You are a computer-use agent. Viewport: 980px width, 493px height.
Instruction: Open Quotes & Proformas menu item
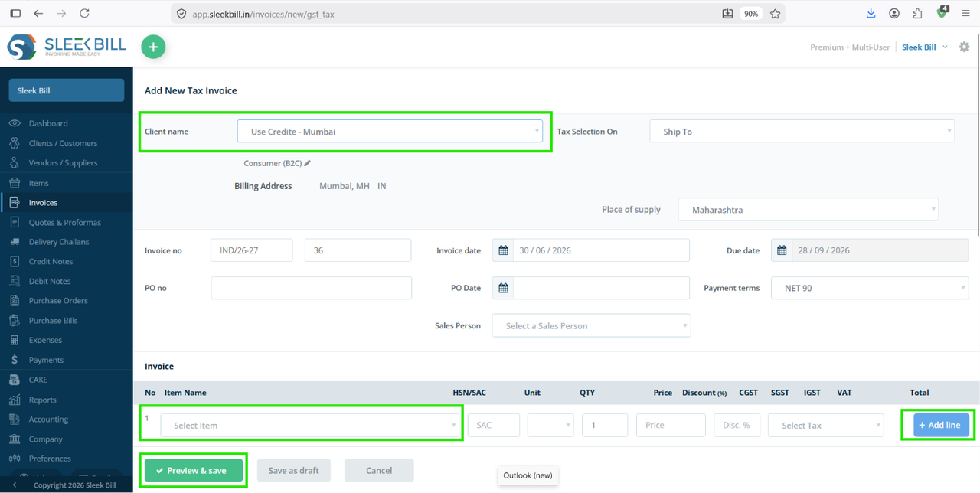[x=65, y=222]
